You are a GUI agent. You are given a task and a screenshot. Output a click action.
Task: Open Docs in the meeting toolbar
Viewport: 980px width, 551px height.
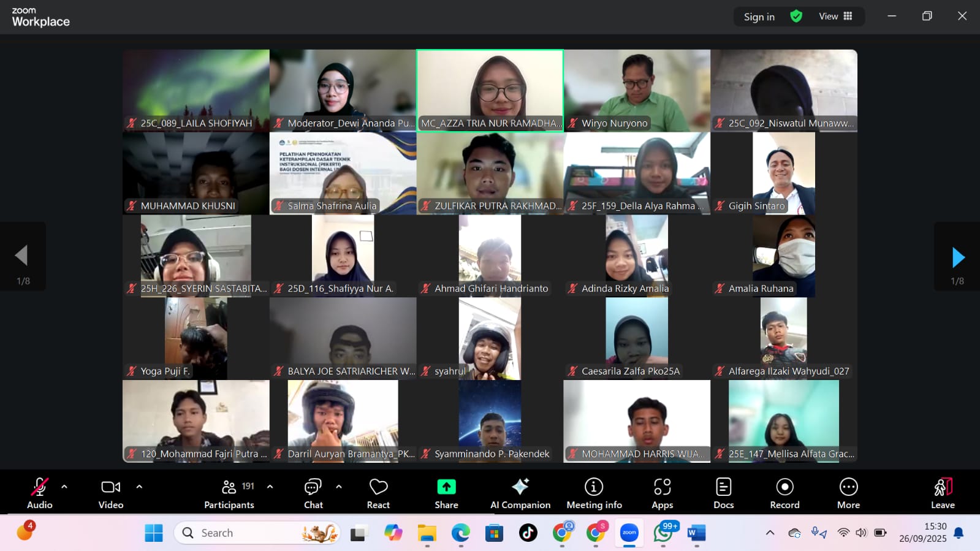click(x=723, y=493)
